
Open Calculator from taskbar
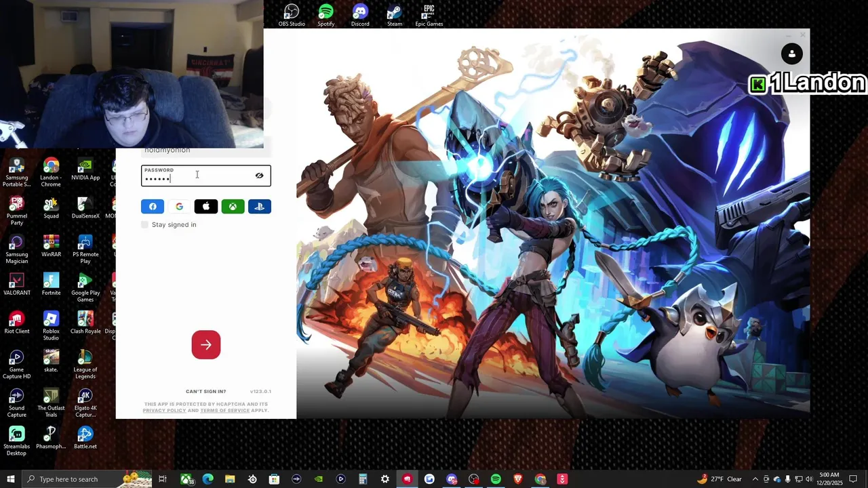click(x=363, y=479)
